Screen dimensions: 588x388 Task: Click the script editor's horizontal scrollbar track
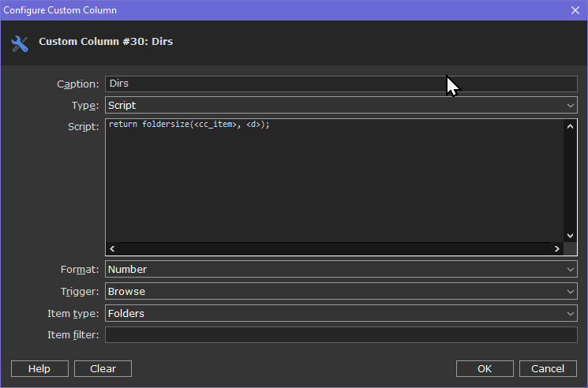pos(334,248)
